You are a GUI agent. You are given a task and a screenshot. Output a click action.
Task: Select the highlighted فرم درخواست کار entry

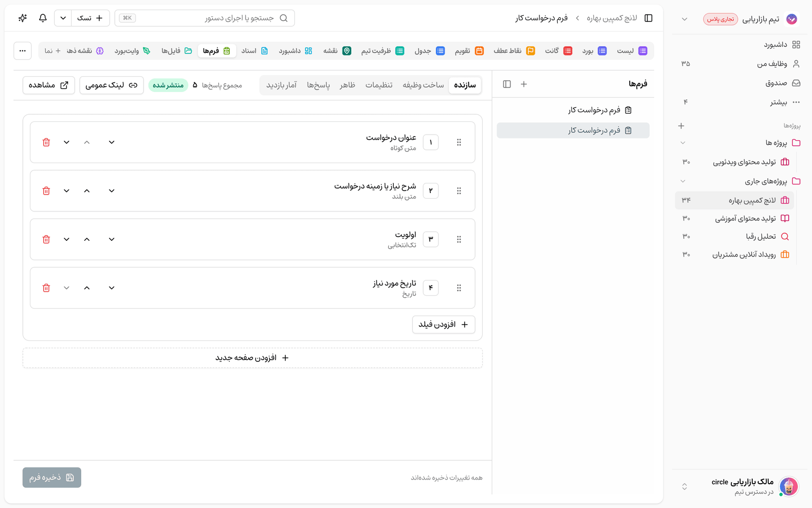(573, 131)
